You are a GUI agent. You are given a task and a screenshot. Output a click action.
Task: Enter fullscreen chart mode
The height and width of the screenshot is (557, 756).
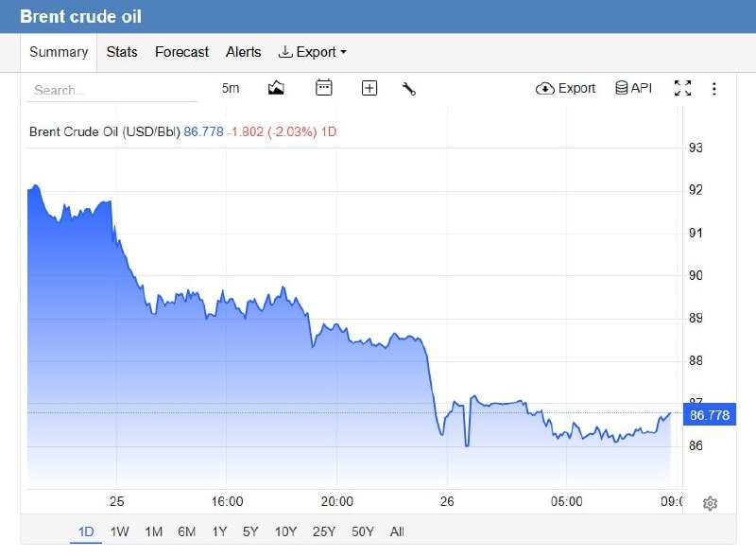click(682, 88)
